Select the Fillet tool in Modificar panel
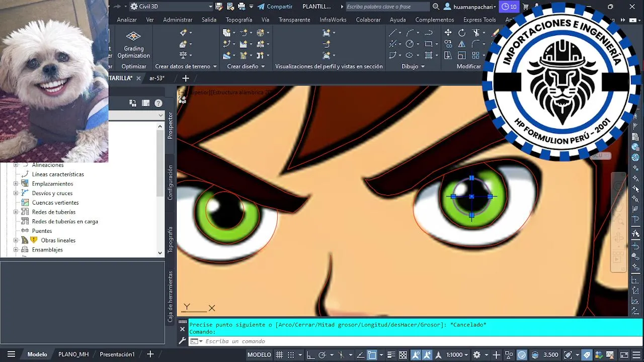Screen dimensions: 644x362 (x=476, y=44)
